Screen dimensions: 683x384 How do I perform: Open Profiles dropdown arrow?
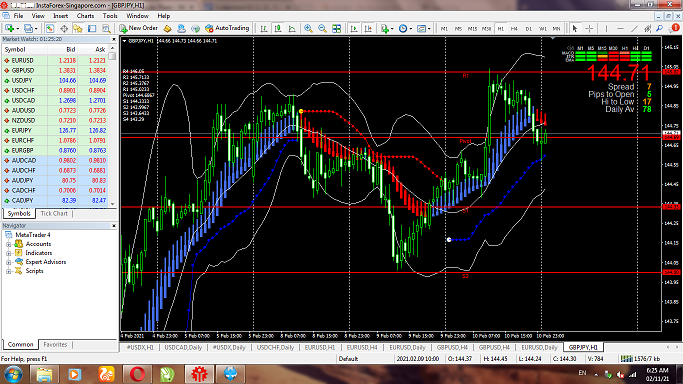tap(36, 29)
